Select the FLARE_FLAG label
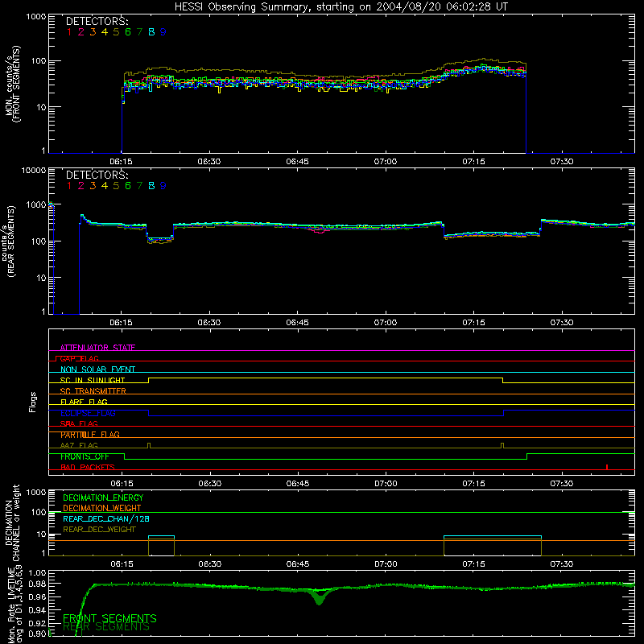The image size is (644, 644). click(84, 402)
